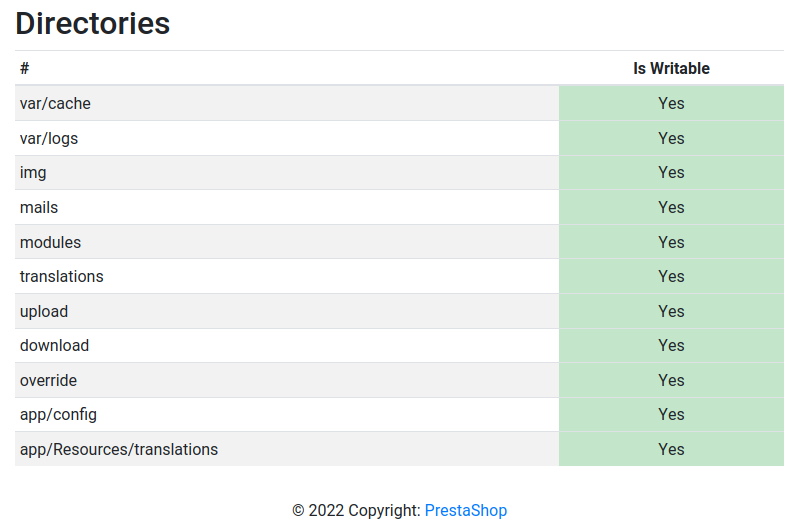Open the PrestaShop copyright link
Image resolution: width=806 pixels, height=531 pixels.
466,510
